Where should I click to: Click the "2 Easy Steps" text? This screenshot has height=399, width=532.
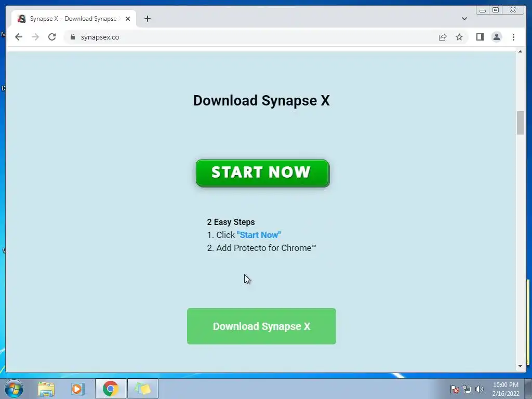[x=231, y=222]
